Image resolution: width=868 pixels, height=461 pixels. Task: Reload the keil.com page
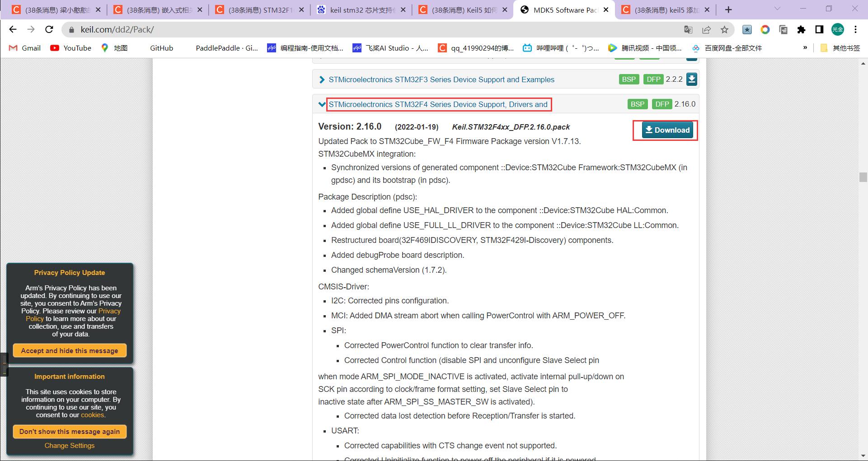(x=49, y=29)
